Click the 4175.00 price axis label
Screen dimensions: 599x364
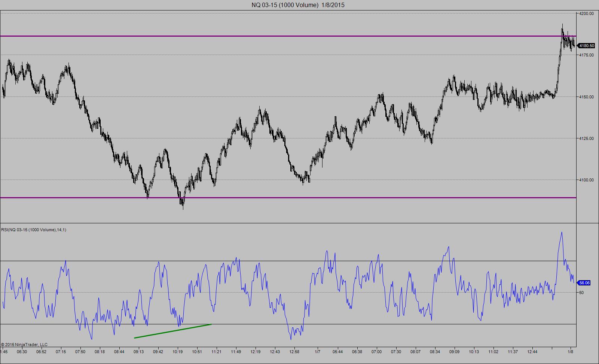586,55
